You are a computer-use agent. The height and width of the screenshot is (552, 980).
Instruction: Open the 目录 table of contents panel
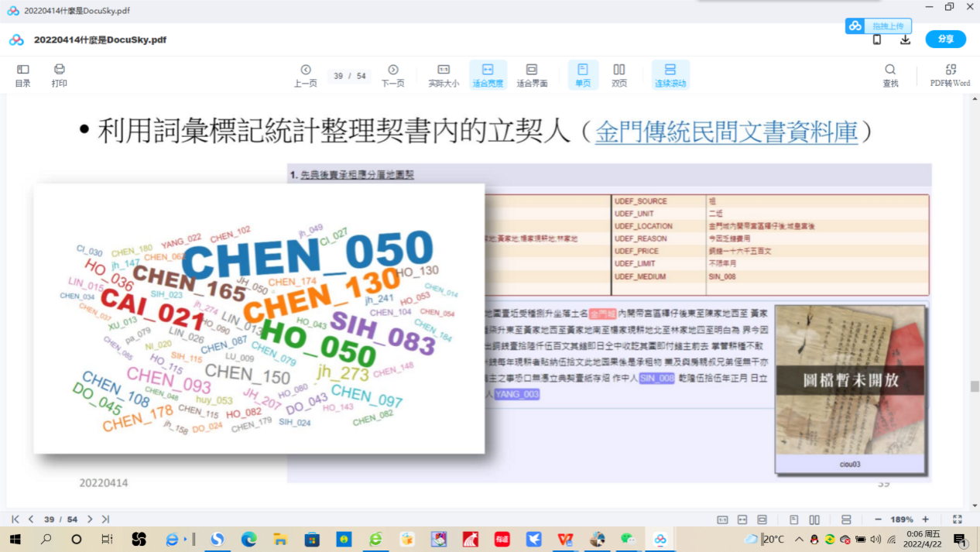click(22, 74)
